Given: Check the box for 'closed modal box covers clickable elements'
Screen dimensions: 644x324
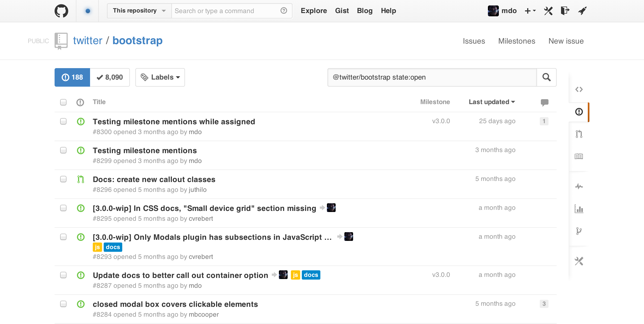Looking at the screenshot, I should pos(63,304).
